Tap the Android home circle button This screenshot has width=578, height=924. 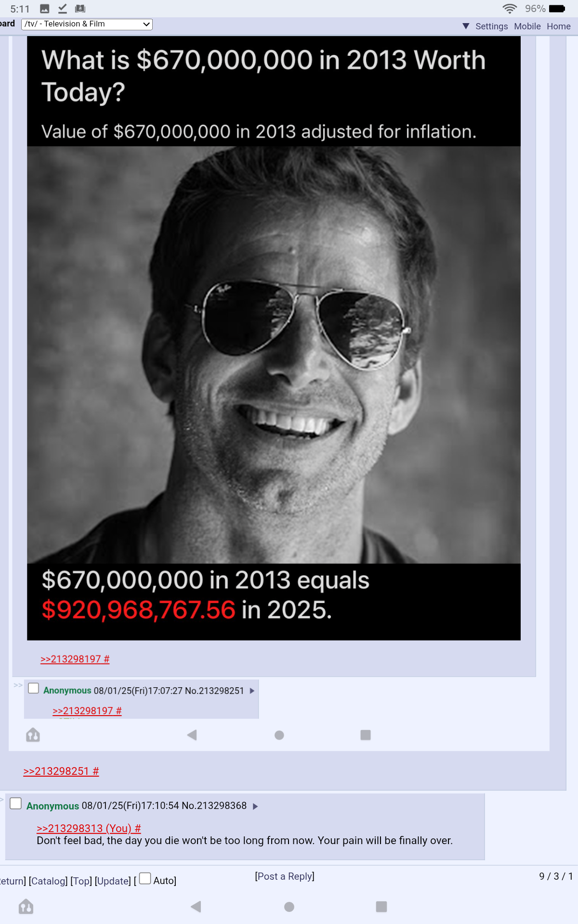(x=289, y=907)
